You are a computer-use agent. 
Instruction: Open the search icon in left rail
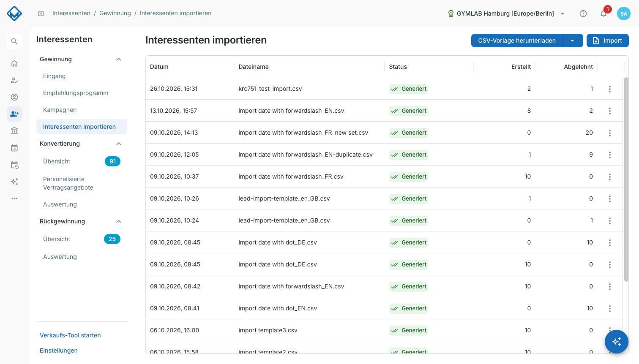pos(14,41)
